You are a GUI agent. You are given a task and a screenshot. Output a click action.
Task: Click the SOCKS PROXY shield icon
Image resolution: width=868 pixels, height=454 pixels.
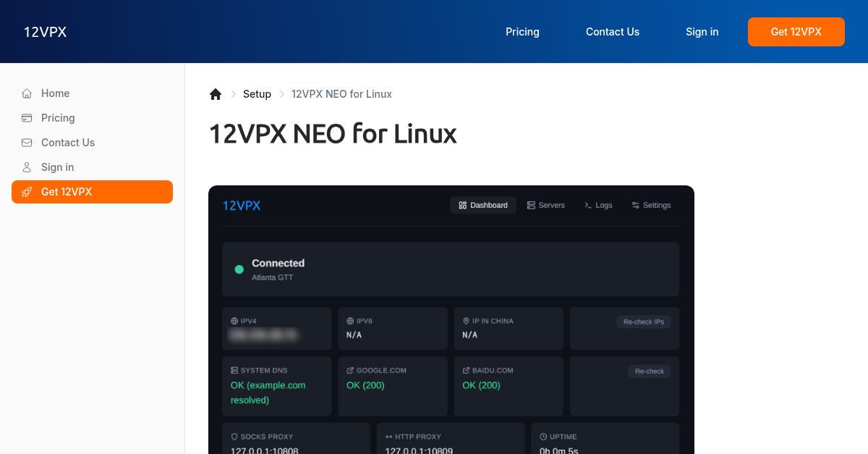pos(234,437)
